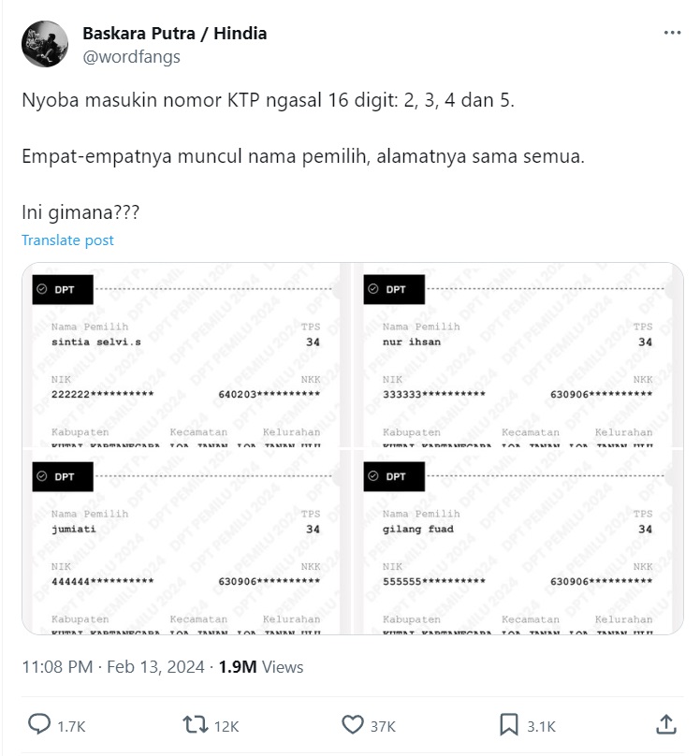The image size is (700, 756).
Task: Click the Baskara Putra / Hindia display name
Action: point(174,34)
